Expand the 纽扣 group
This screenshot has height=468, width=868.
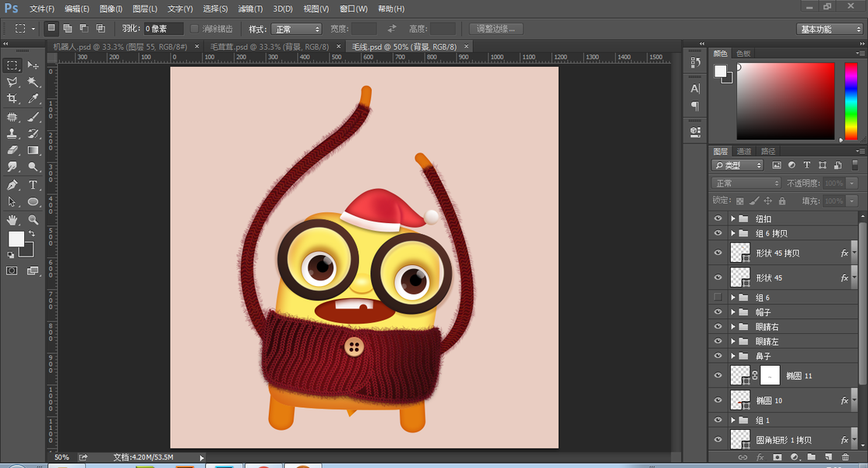click(x=733, y=218)
